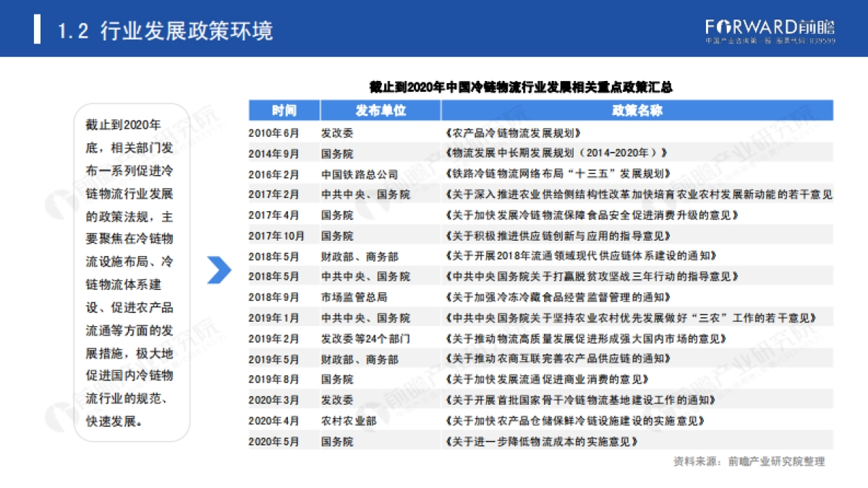Click the table title 截止到2020年中国冷链物流行业发展相关重点政策汇总

(x=521, y=87)
